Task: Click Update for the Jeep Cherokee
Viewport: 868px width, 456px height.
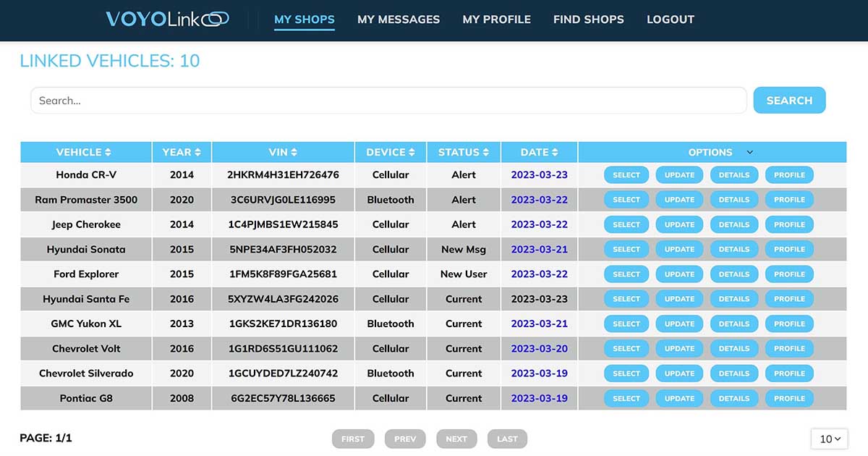Action: [x=679, y=224]
